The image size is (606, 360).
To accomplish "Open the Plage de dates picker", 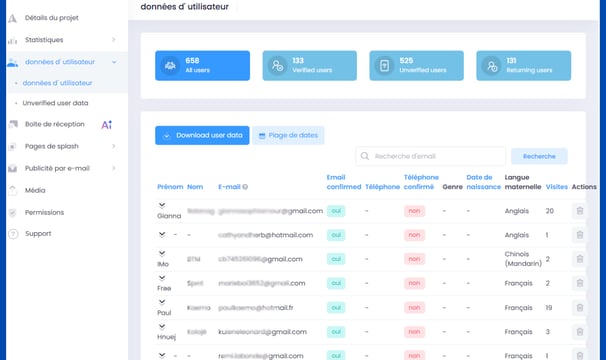I will [288, 135].
